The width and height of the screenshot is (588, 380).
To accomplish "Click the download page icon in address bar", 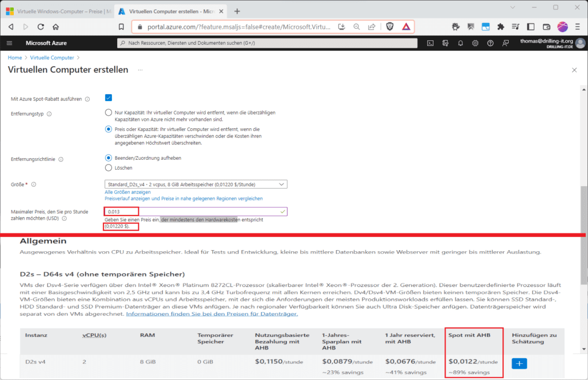I will click(341, 26).
